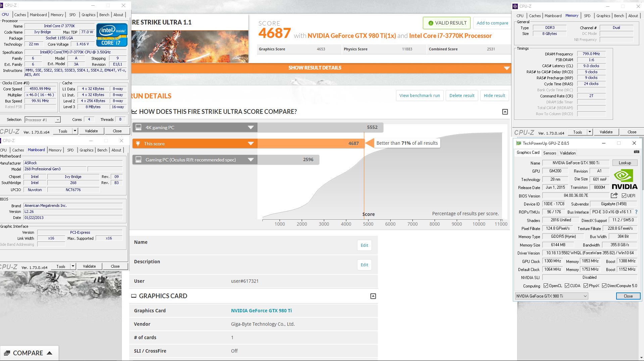Click Add to compare button

coord(492,23)
